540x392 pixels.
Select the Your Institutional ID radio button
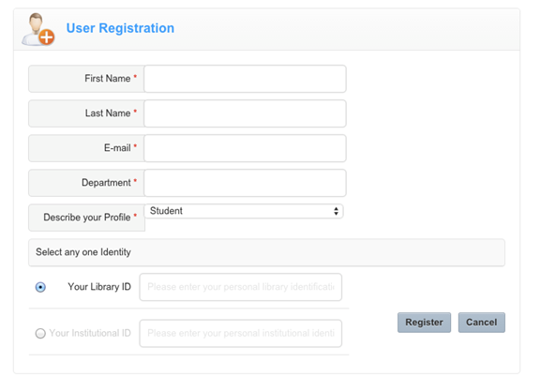40,333
